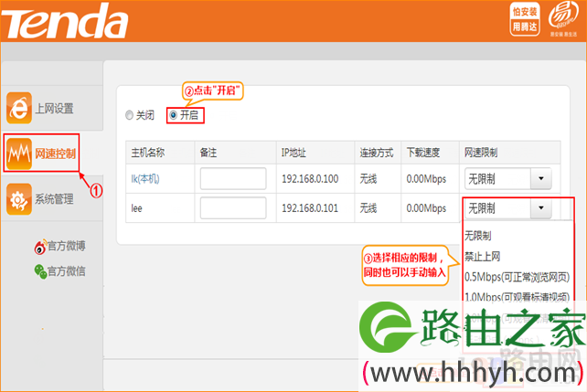The height and width of the screenshot is (392, 587).
Task: Open the 上网设置 menu item
Action: [54, 109]
